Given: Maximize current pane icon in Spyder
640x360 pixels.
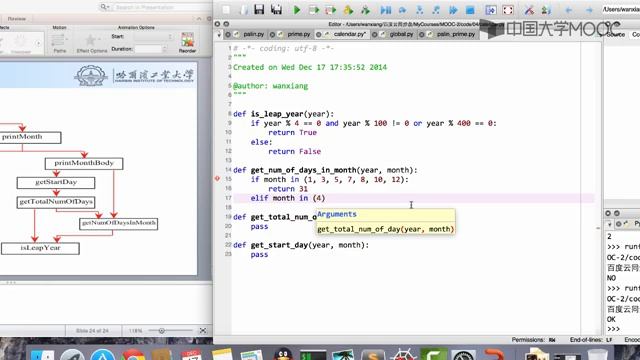Looking at the screenshot, I should pos(491,10).
